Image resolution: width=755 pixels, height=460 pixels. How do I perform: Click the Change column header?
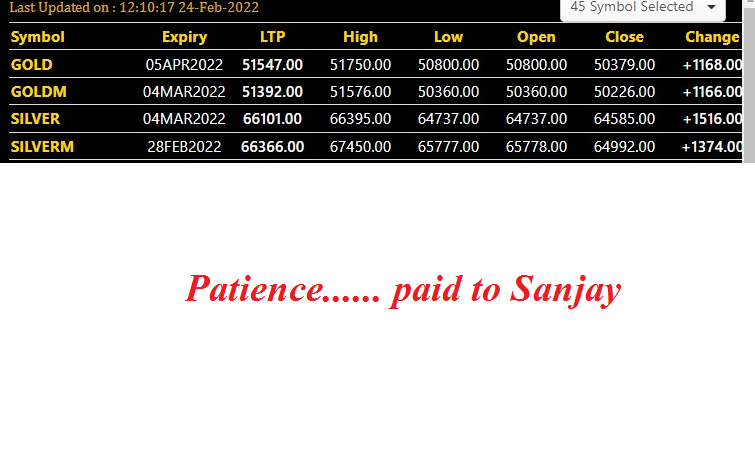click(712, 37)
